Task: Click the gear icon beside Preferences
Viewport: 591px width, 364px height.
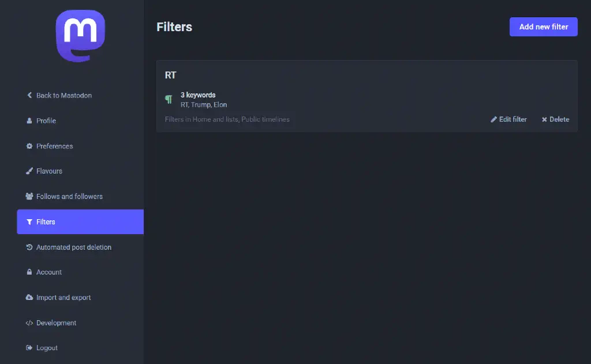Action: tap(29, 146)
